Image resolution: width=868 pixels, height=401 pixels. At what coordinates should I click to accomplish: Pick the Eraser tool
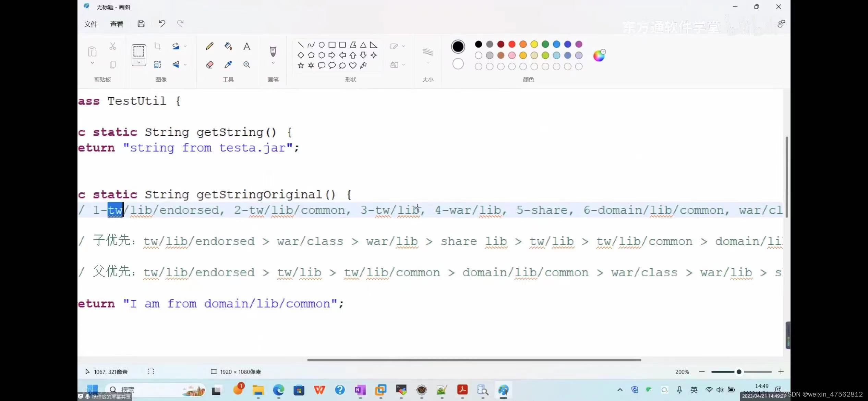click(x=209, y=64)
